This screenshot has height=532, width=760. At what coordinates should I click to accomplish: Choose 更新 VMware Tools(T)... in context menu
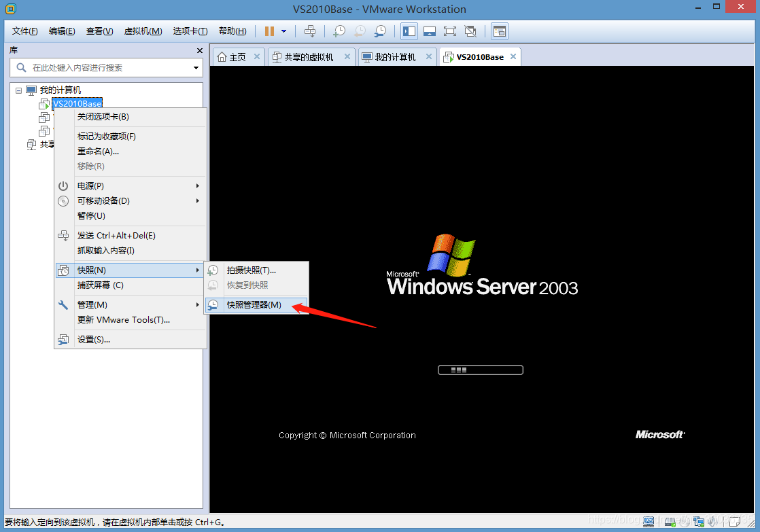point(131,320)
